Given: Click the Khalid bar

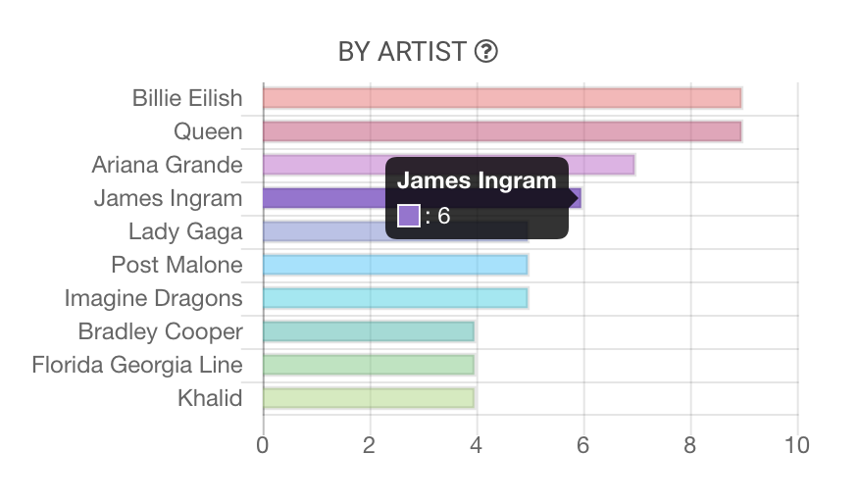Looking at the screenshot, I should [x=369, y=398].
